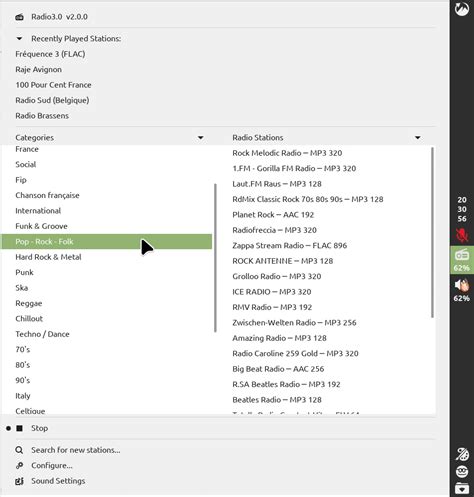The width and height of the screenshot is (474, 497).
Task: Click the red muted microphone panel icon
Action: [462, 235]
